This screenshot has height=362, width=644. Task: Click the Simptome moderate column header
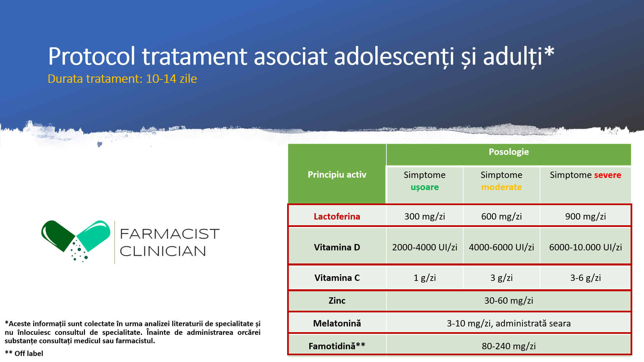(x=501, y=181)
